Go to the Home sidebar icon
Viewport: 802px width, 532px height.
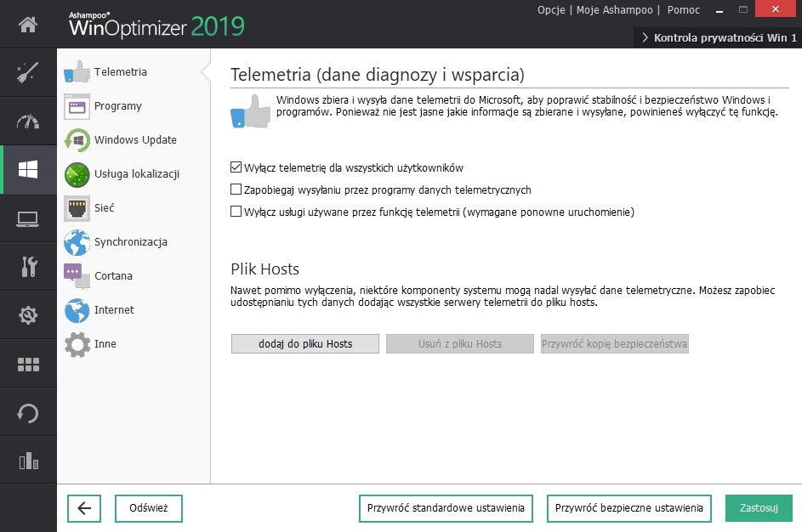(28, 24)
